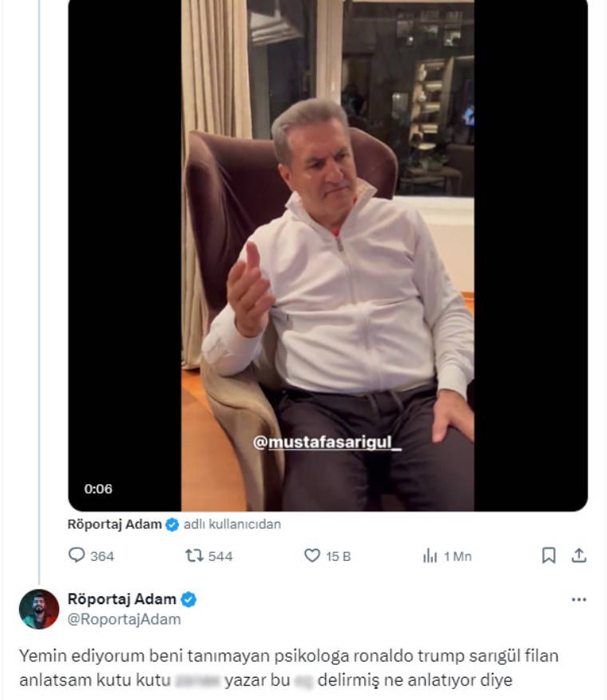
Task: Open the three-dot more options menu
Action: point(579,600)
